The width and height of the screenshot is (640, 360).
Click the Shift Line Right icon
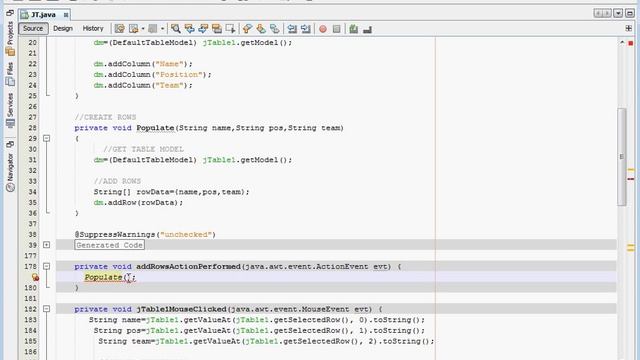click(305, 29)
